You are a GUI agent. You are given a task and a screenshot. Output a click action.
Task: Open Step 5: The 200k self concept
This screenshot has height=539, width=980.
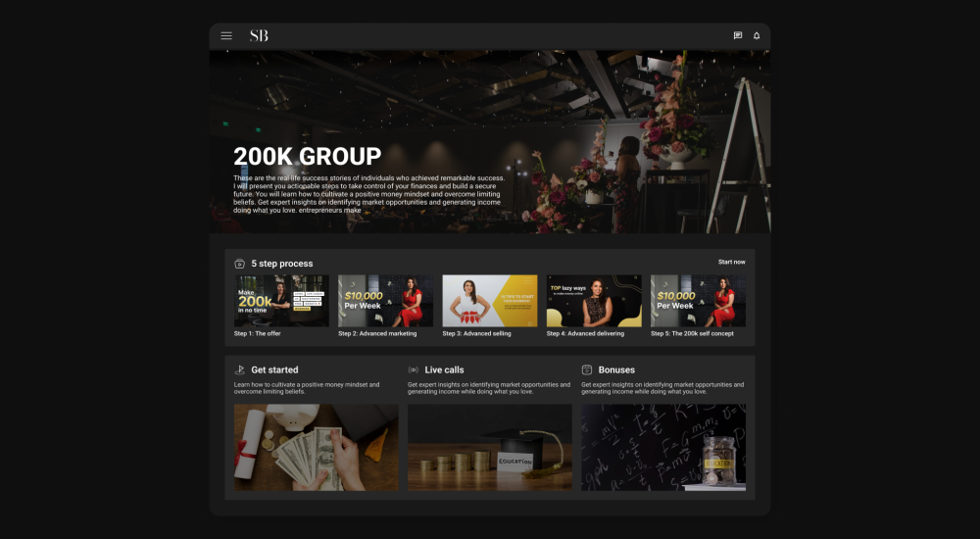698,301
